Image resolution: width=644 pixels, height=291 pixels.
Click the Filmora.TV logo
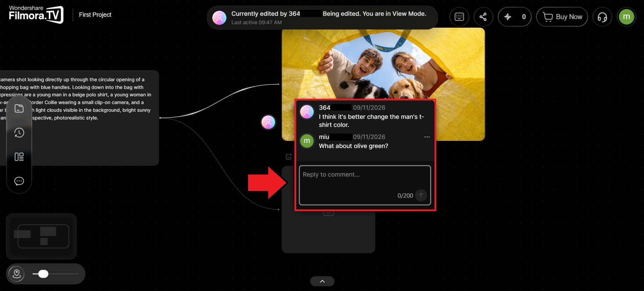click(36, 14)
